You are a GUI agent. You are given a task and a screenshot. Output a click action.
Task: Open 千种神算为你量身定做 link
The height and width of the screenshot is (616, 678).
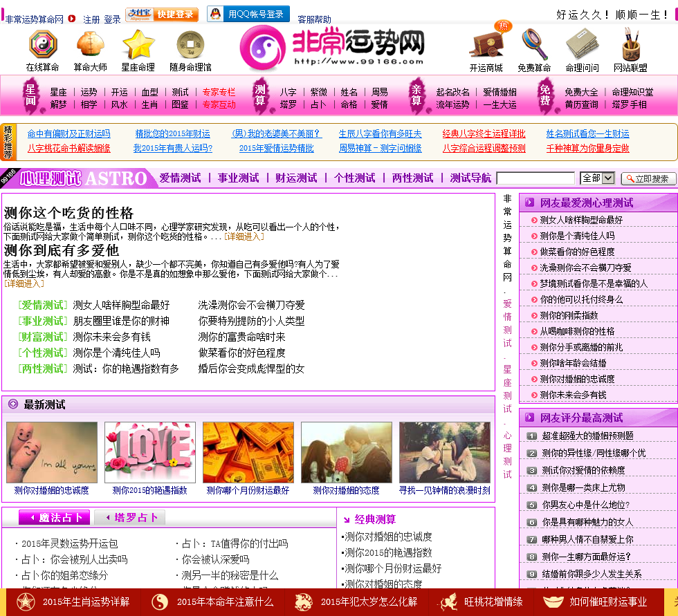click(587, 148)
